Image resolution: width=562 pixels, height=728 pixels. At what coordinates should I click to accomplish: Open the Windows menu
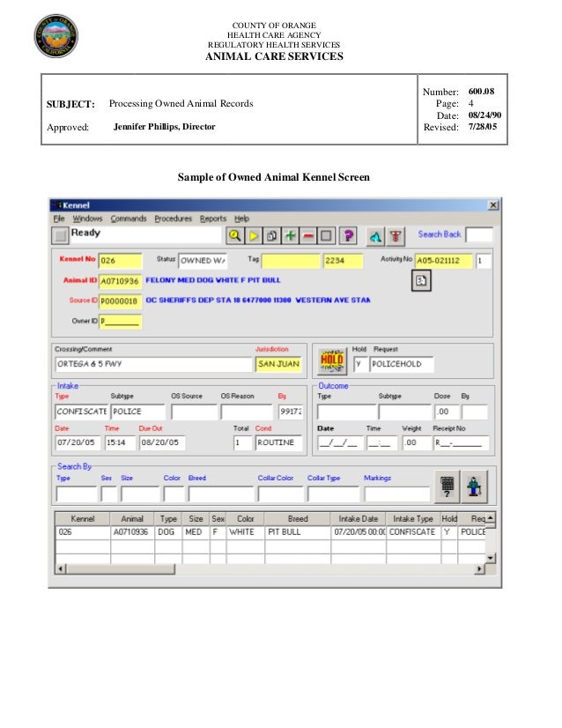tap(87, 219)
